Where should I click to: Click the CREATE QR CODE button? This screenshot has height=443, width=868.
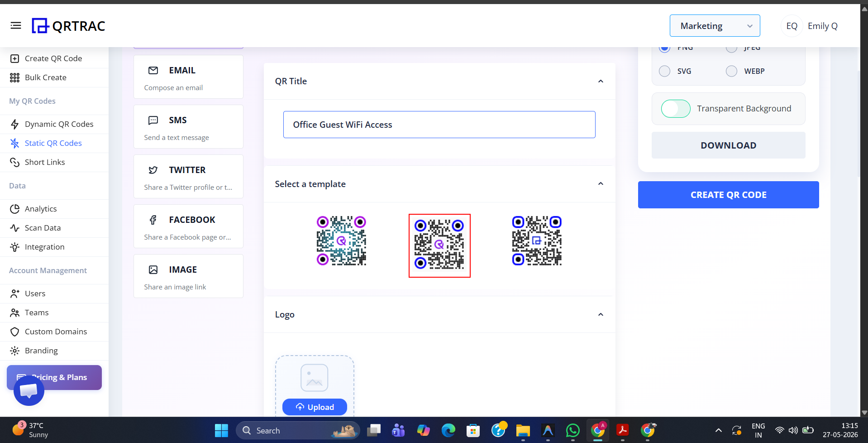click(728, 195)
